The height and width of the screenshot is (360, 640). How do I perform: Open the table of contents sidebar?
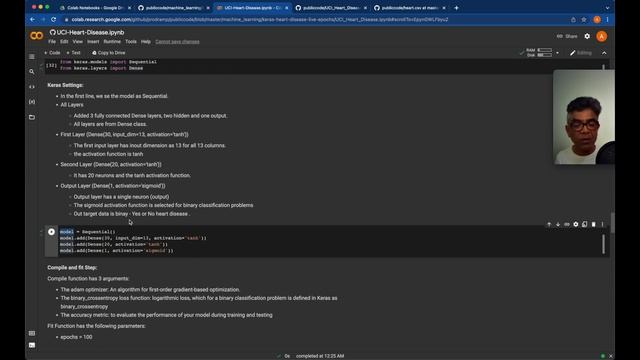[32, 56]
